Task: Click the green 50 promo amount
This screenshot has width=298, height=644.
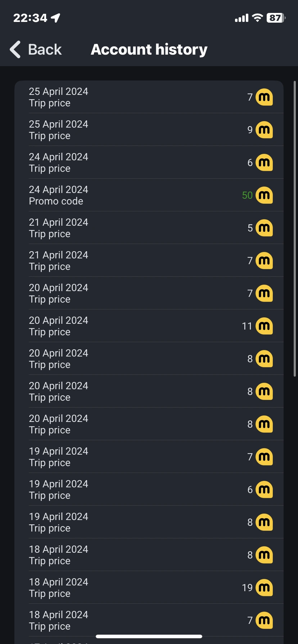Action: point(247,195)
